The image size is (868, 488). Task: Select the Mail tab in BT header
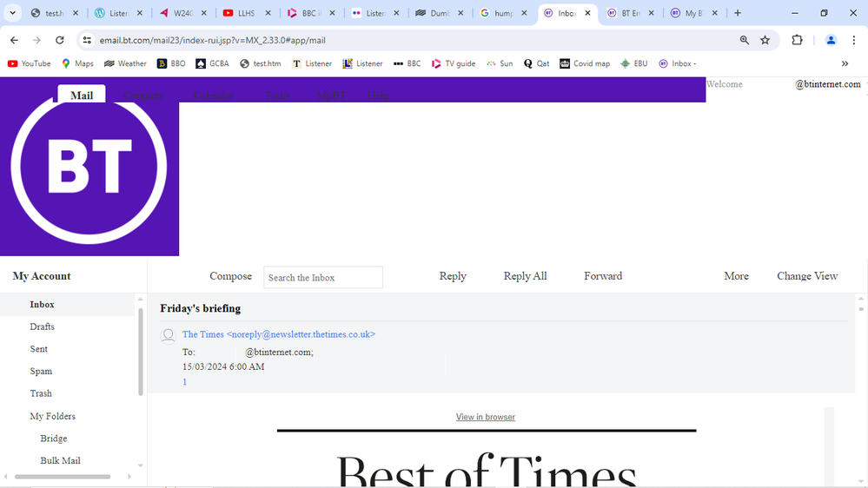tap(82, 96)
